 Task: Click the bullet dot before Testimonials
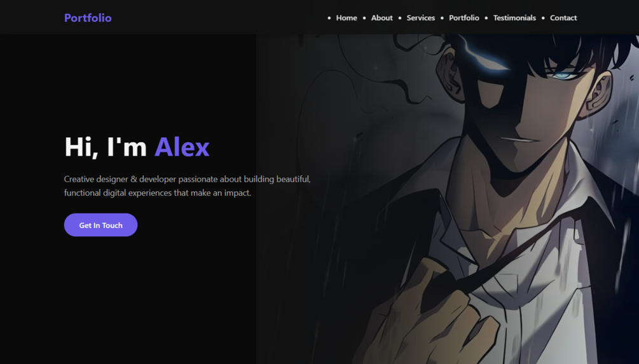(x=486, y=18)
